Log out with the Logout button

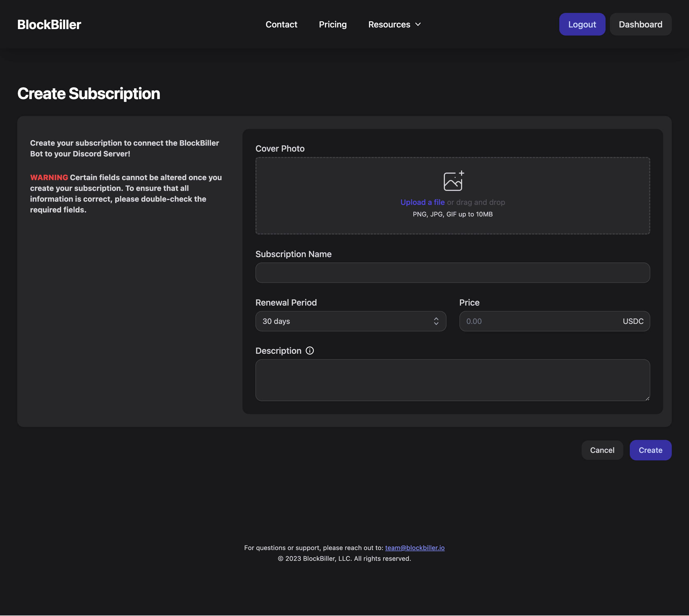582,24
